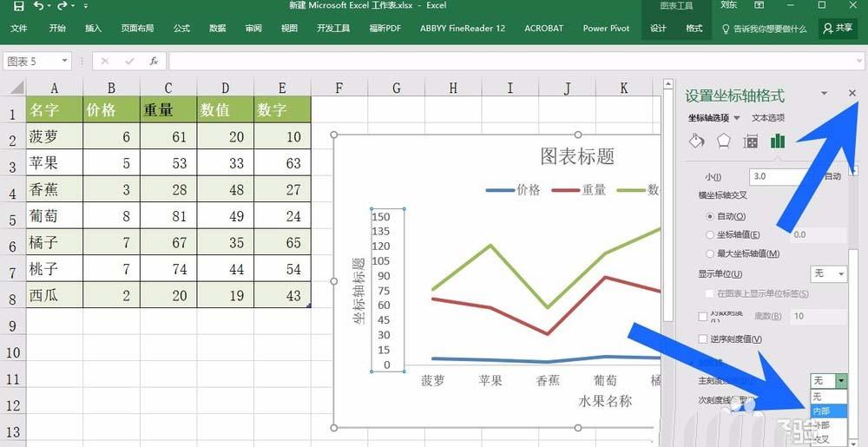Choose the 最大坐标轴值 radio option
The height and width of the screenshot is (447, 868).
point(711,253)
